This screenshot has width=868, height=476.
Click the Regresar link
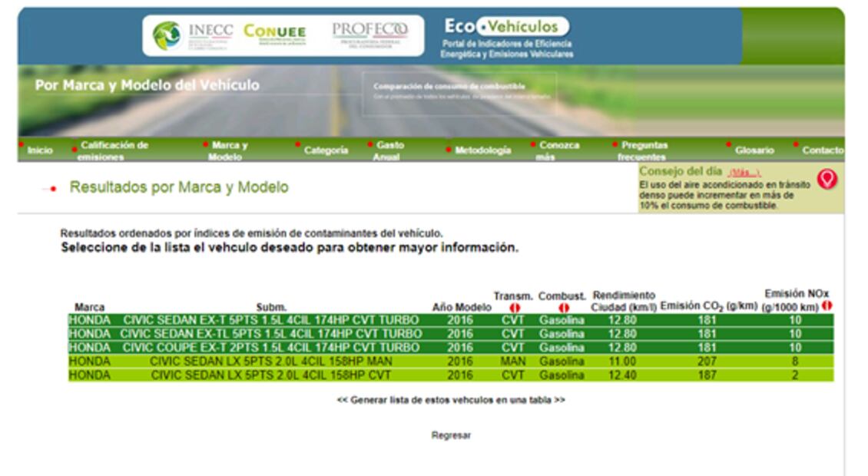pyautogui.click(x=451, y=435)
